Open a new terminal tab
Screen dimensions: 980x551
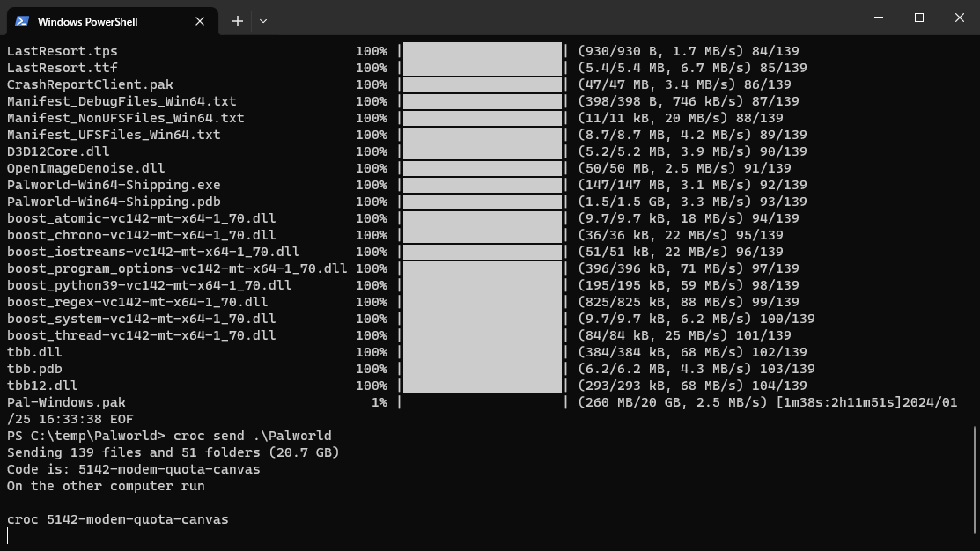point(238,21)
